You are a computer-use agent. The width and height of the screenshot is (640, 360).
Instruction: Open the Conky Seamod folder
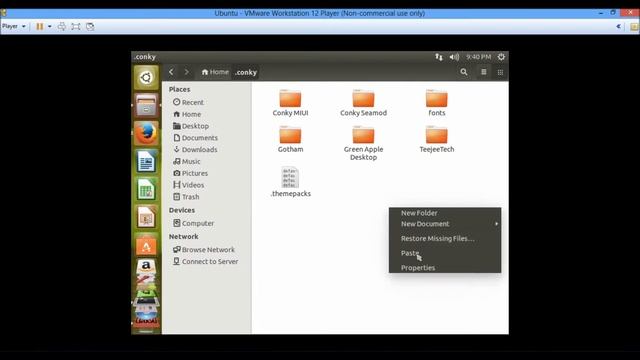click(x=363, y=102)
